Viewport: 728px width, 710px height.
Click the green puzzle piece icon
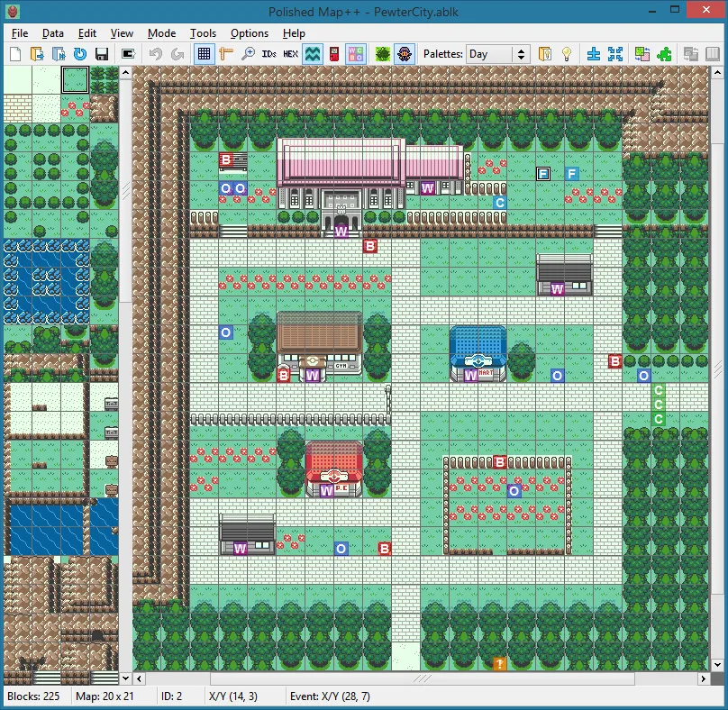click(664, 54)
